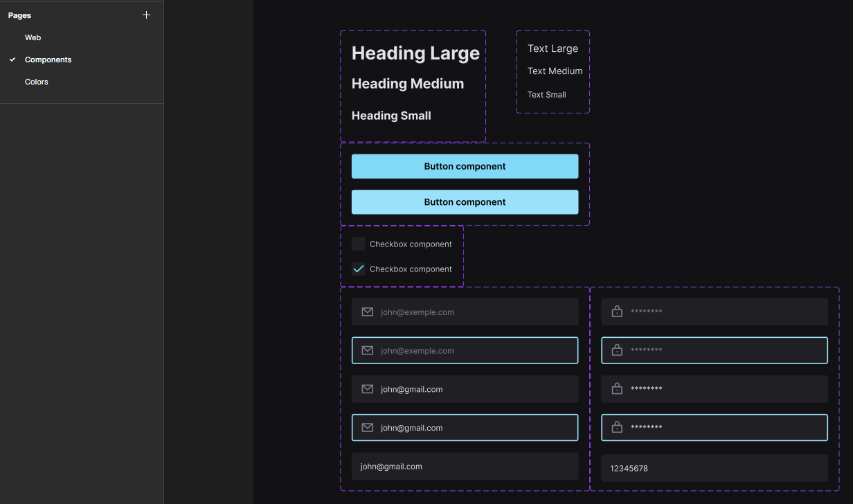Select the Heading Large text
This screenshot has height=504, width=853.
415,53
